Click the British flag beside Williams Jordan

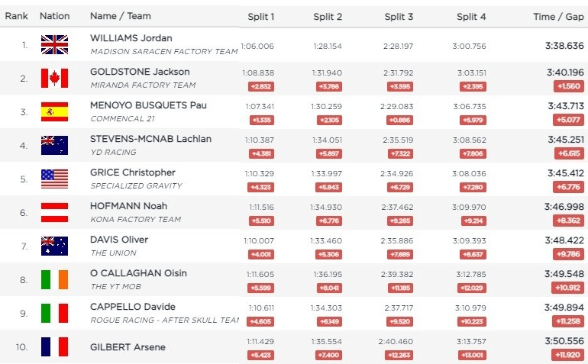54,45
